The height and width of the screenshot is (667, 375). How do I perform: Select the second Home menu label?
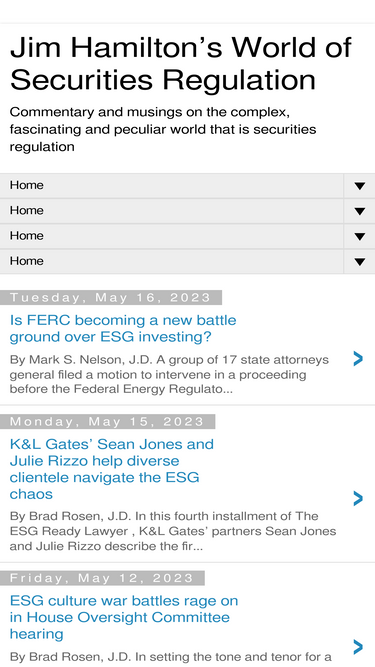pyautogui.click(x=26, y=210)
